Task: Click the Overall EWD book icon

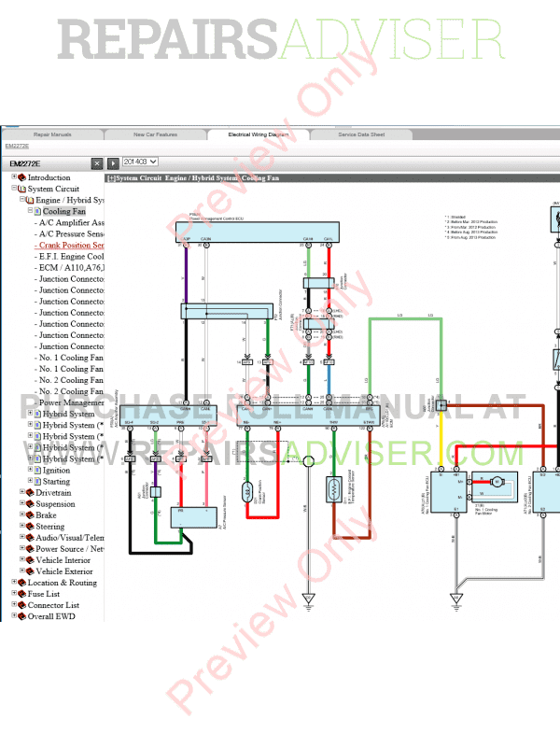Action: pos(21,616)
